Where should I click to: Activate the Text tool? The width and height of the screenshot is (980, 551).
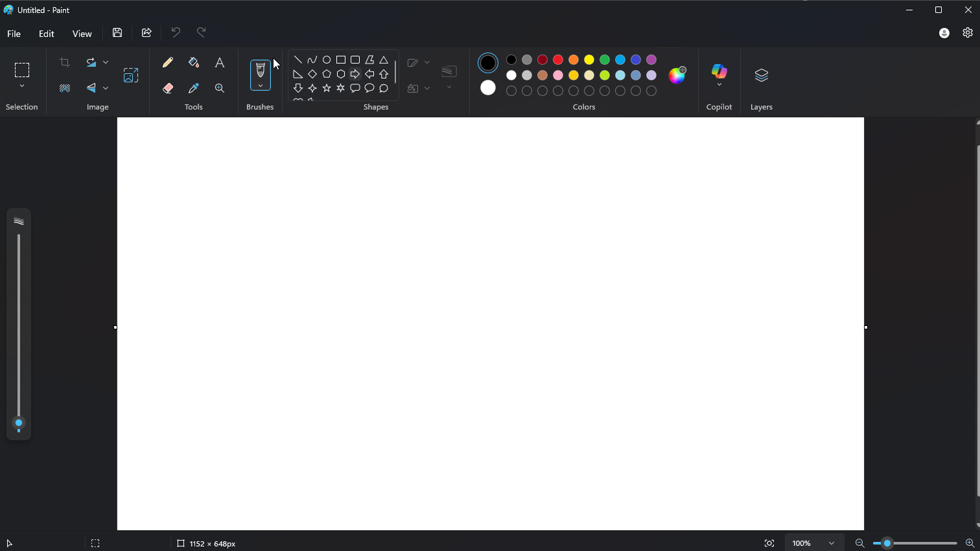coord(220,62)
